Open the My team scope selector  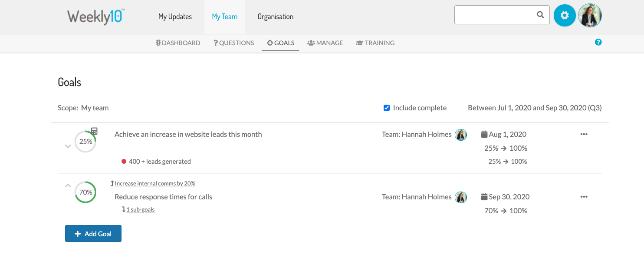tap(95, 108)
